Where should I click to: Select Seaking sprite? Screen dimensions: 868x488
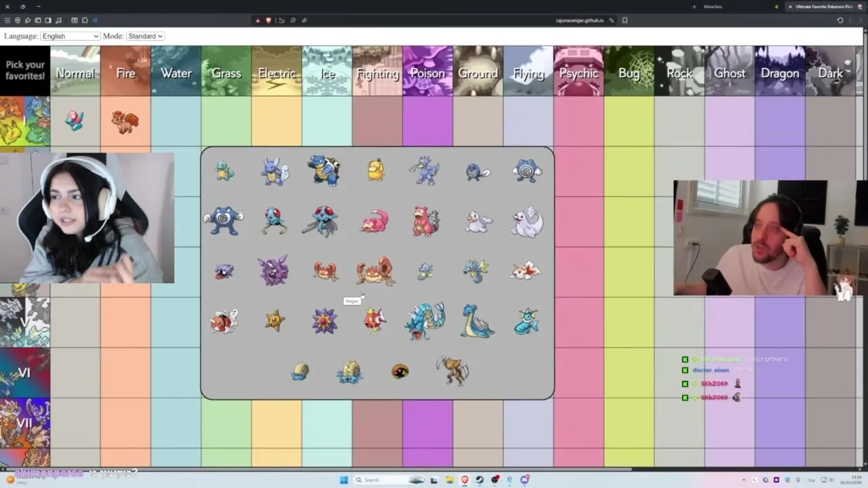(224, 321)
